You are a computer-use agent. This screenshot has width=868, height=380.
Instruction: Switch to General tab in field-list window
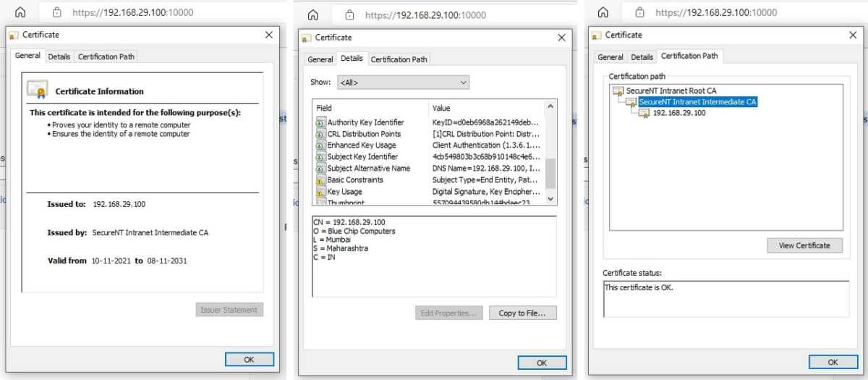pyautogui.click(x=320, y=59)
